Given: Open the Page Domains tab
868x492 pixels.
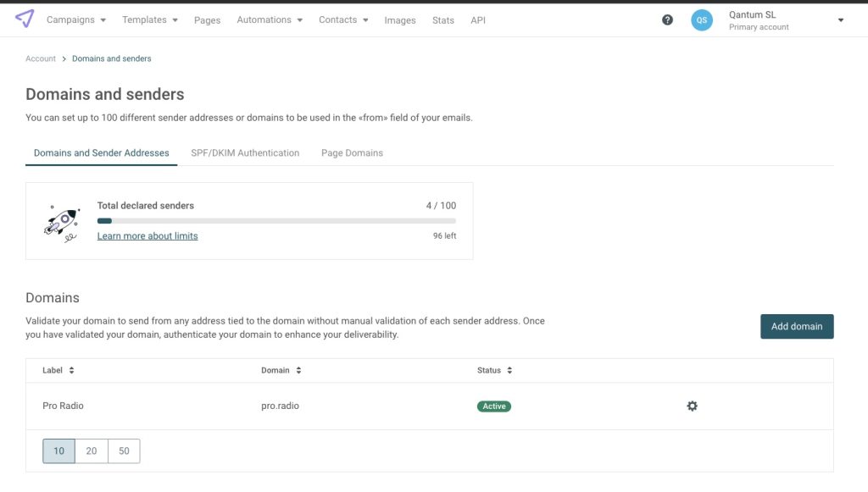Looking at the screenshot, I should pos(352,153).
